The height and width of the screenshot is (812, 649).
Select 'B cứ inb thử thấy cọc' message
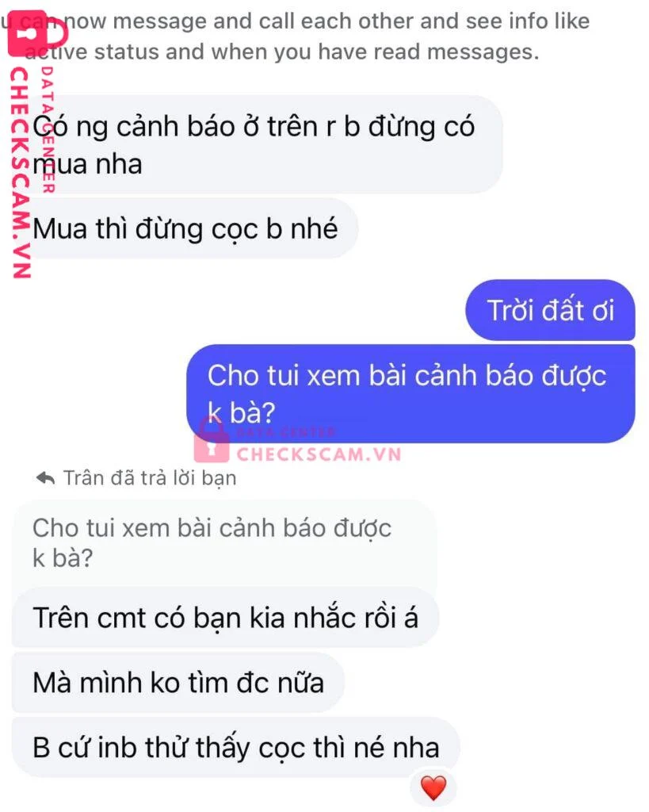click(x=235, y=747)
